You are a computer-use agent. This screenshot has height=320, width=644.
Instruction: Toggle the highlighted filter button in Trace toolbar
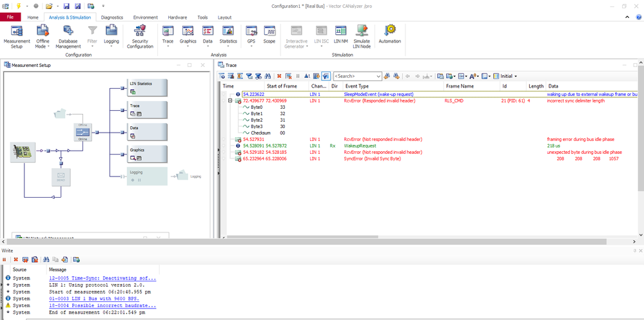326,76
